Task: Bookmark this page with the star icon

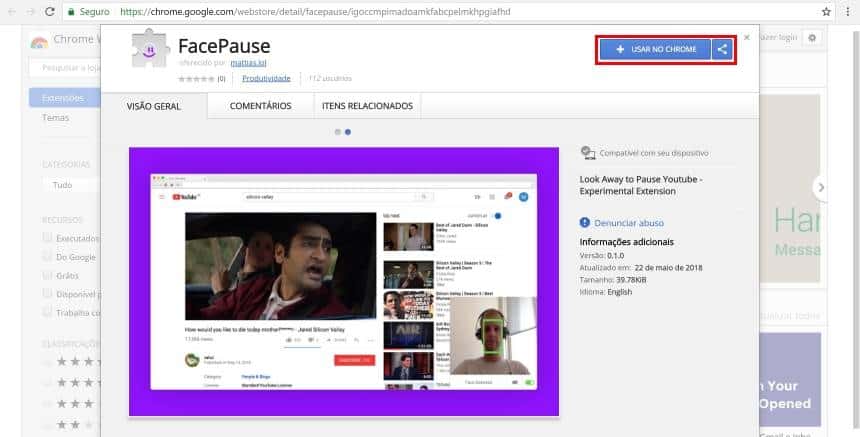Action: click(x=826, y=12)
